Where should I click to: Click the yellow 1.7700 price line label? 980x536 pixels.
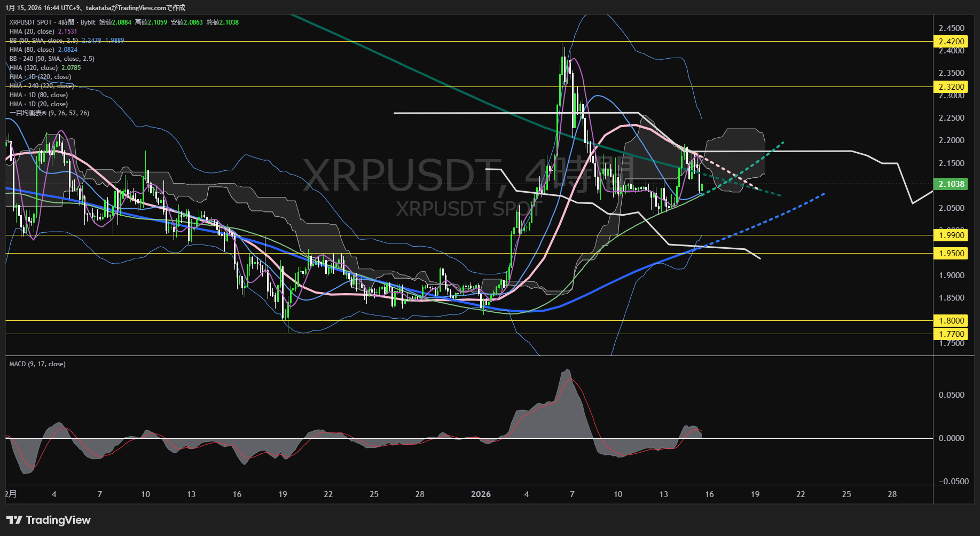pos(951,334)
